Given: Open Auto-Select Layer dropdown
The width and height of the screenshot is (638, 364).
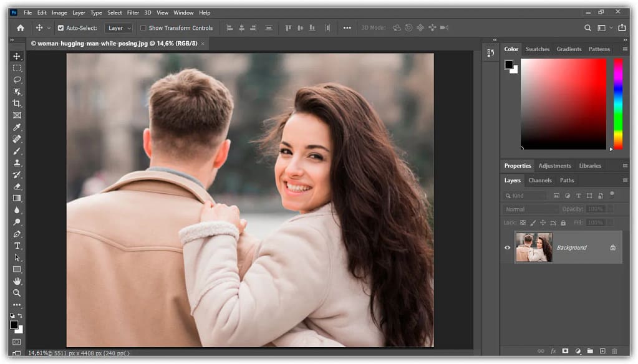Looking at the screenshot, I should [119, 28].
